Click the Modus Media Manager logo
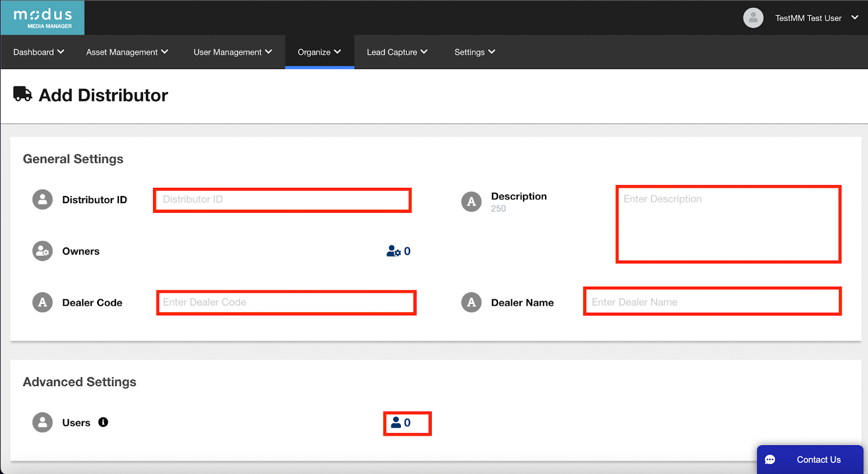868x474 pixels. [42, 18]
